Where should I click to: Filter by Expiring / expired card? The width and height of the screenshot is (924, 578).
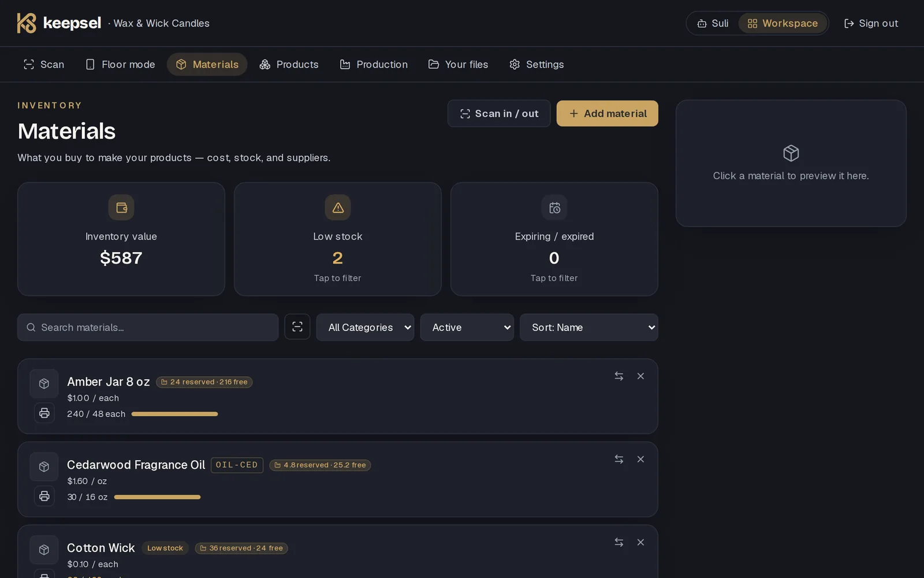pos(554,239)
